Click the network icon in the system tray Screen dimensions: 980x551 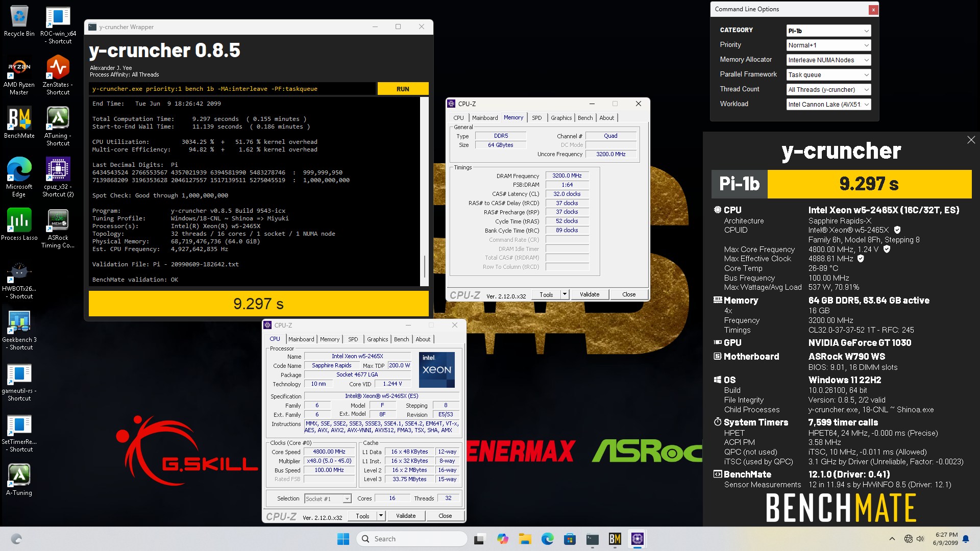coord(908,539)
